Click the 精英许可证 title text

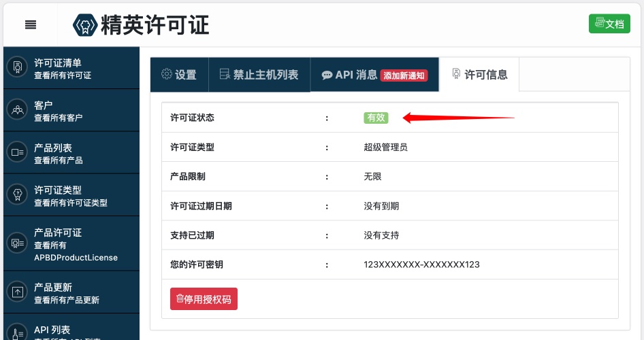(x=155, y=25)
